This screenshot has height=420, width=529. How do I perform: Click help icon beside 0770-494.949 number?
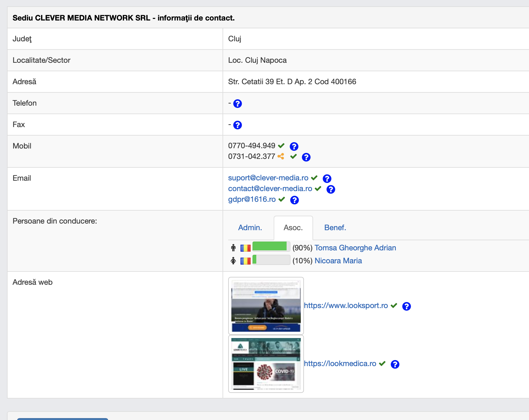click(x=294, y=147)
